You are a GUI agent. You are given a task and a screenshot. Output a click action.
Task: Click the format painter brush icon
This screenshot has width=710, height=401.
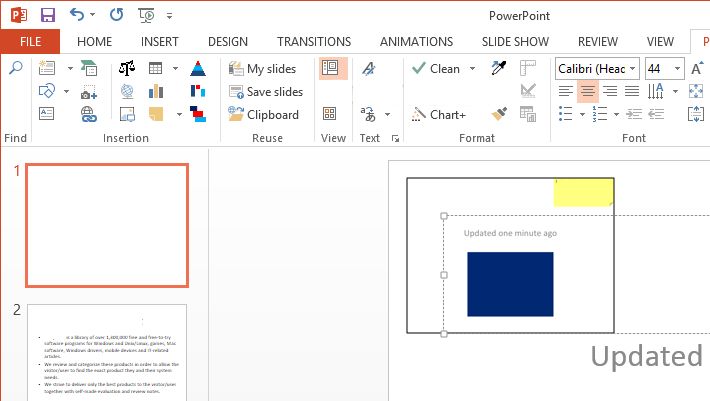coord(499,113)
